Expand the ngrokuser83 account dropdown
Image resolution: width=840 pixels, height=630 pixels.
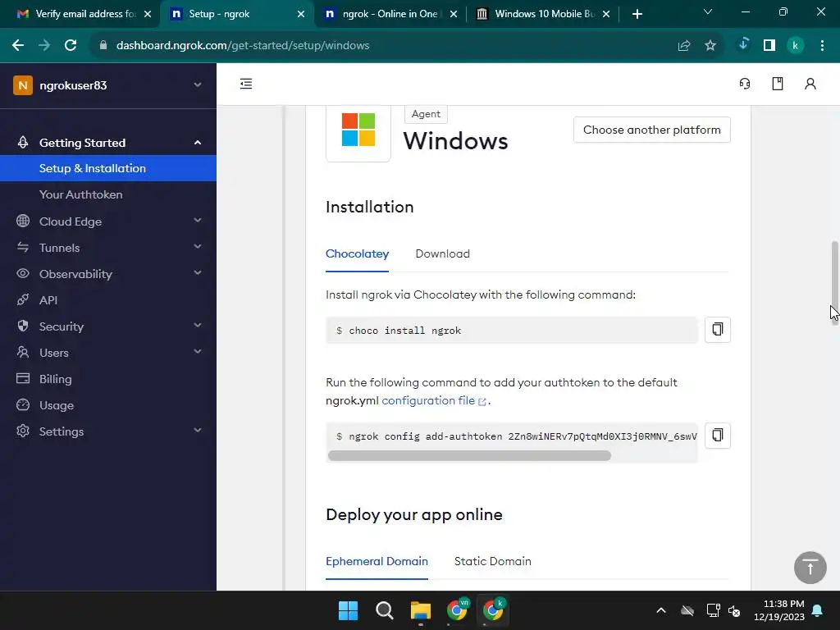(x=198, y=85)
